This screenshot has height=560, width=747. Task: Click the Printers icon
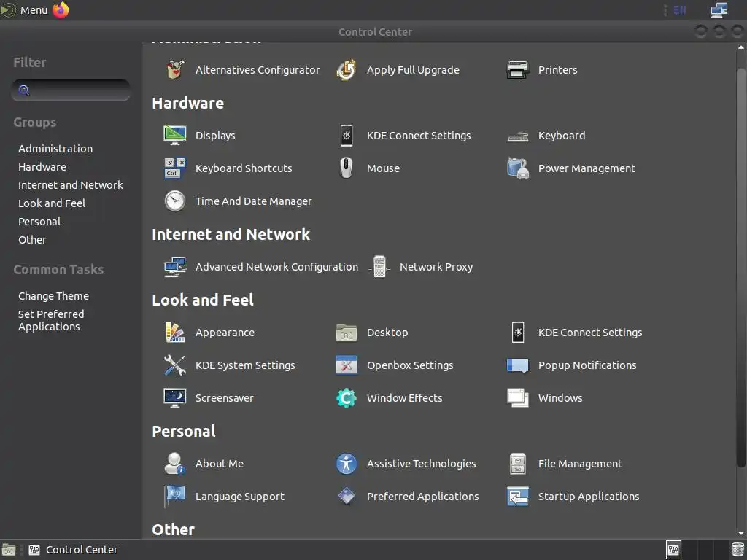coord(518,70)
